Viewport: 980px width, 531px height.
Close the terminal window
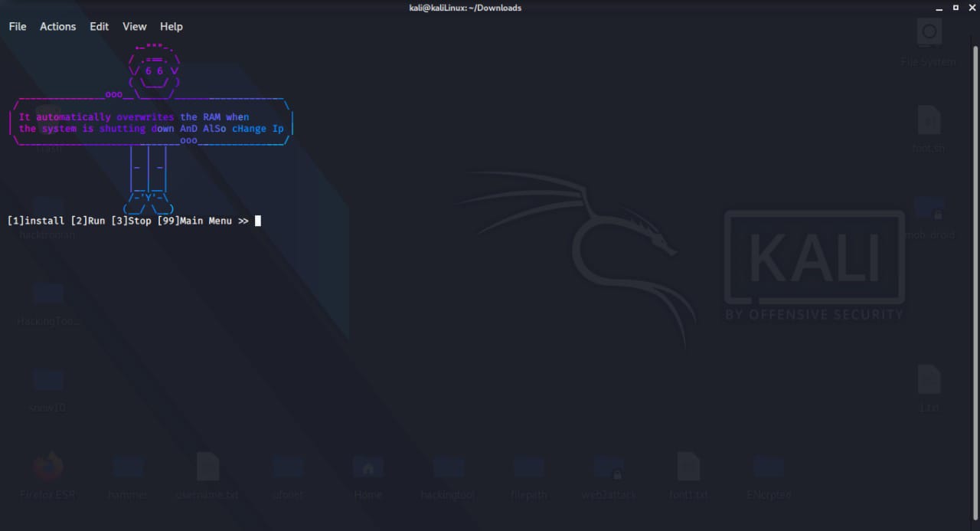[971, 8]
